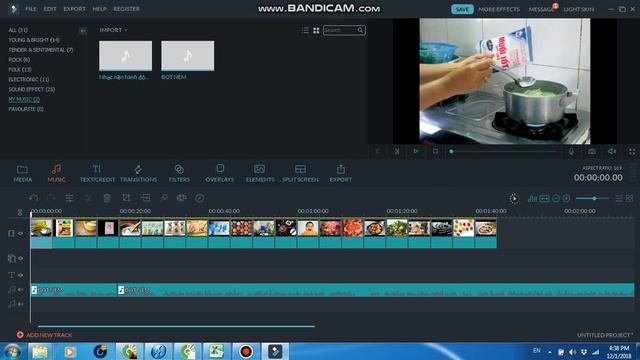Click the ASPECT RATIO label
This screenshot has width=640, height=360.
[x=602, y=168]
